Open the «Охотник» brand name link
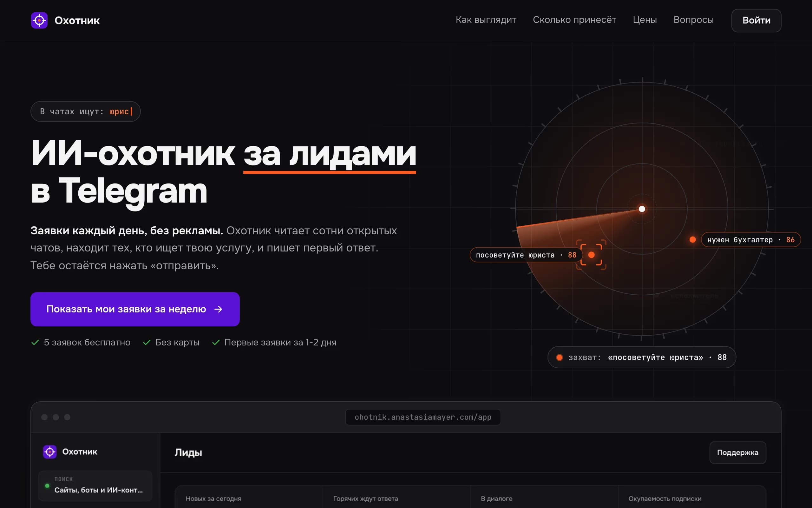The width and height of the screenshot is (812, 508). tap(77, 21)
